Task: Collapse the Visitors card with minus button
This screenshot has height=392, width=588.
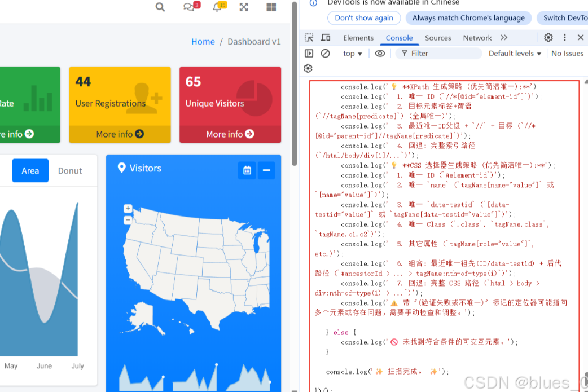Action: click(x=266, y=170)
